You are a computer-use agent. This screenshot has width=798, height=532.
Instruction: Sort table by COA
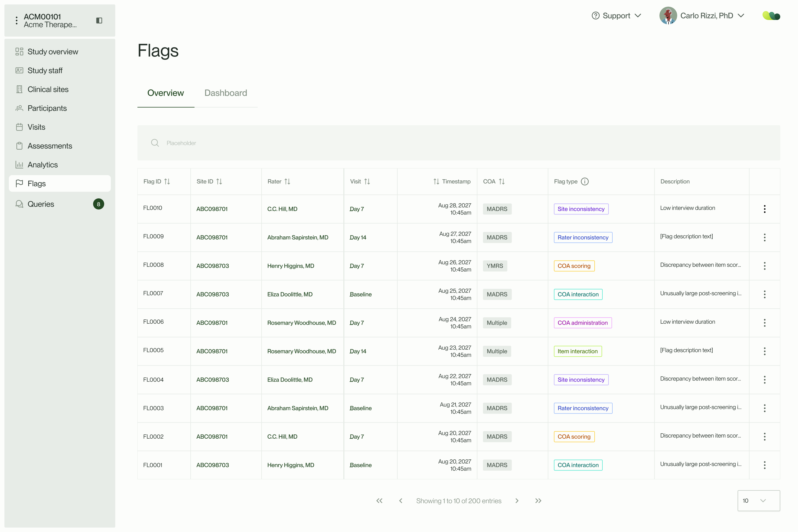502,181
